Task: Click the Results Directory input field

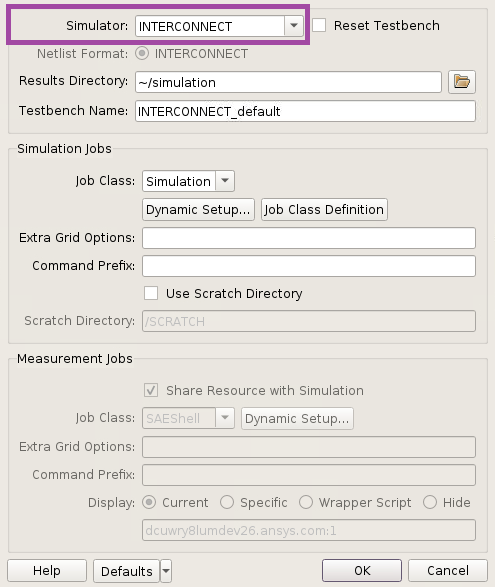Action: (x=288, y=82)
